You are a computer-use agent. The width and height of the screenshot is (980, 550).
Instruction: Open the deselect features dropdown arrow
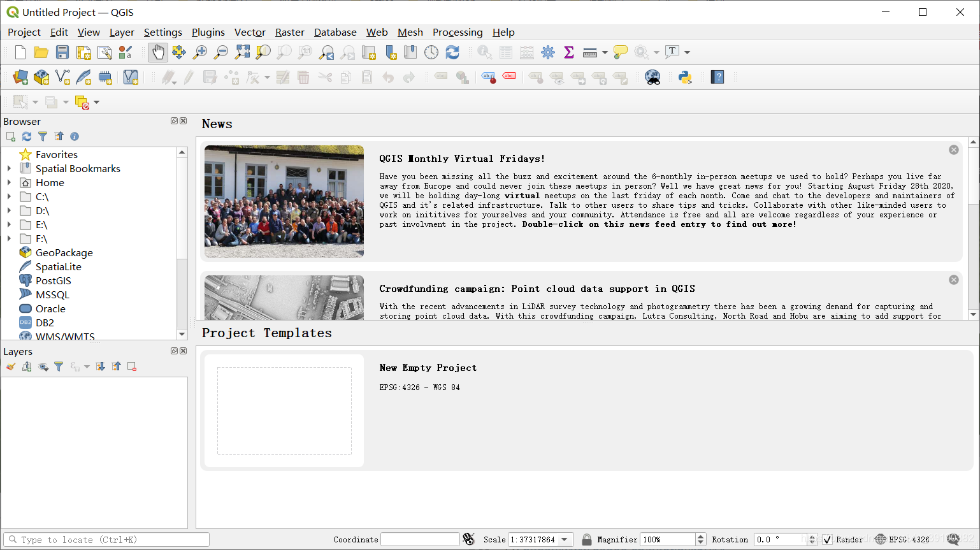point(97,102)
